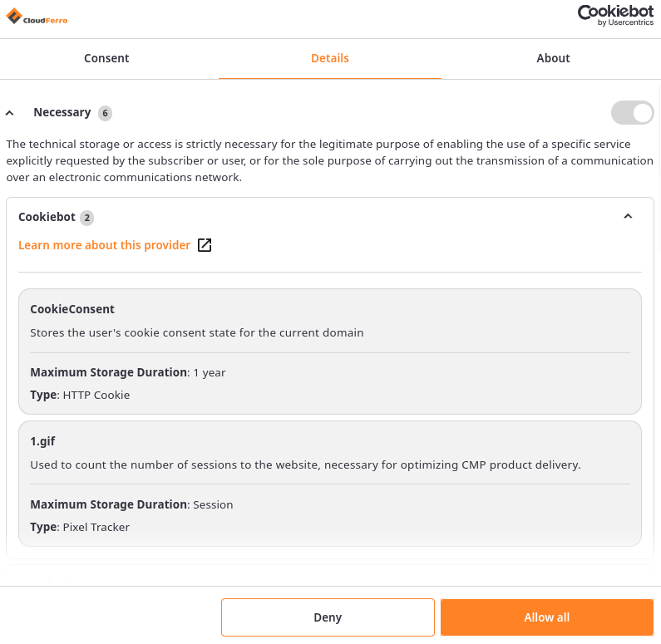Click the external link icon beside provider link
Image resolution: width=661 pixels, height=644 pixels.
coord(205,245)
